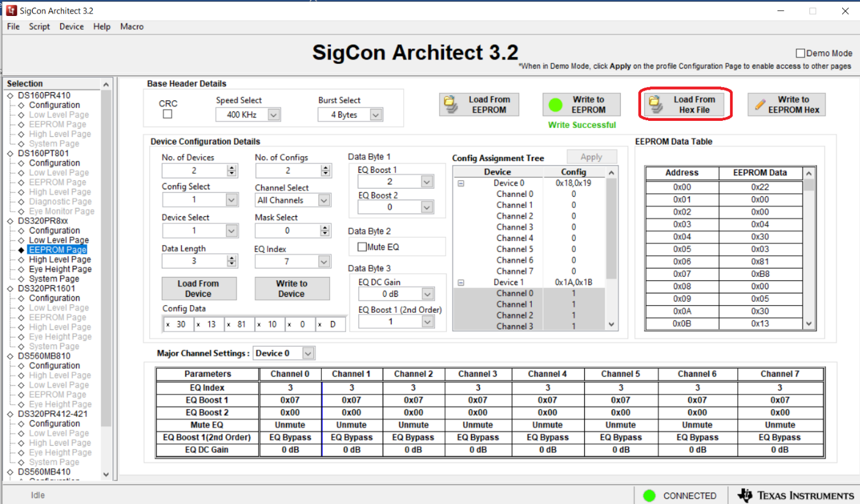
Task: Select DS160PR410 in the Selection tree
Action: [44, 95]
